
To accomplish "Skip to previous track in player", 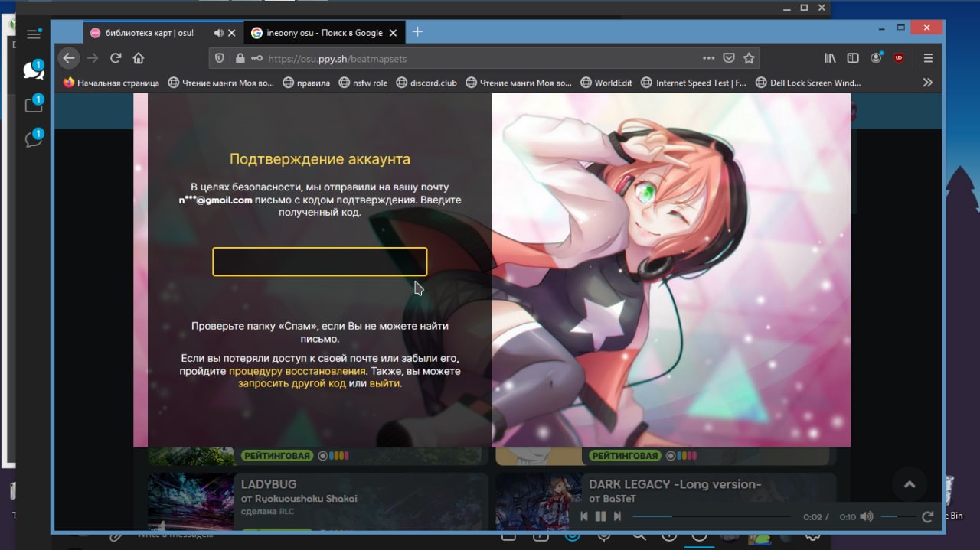I will point(584,516).
